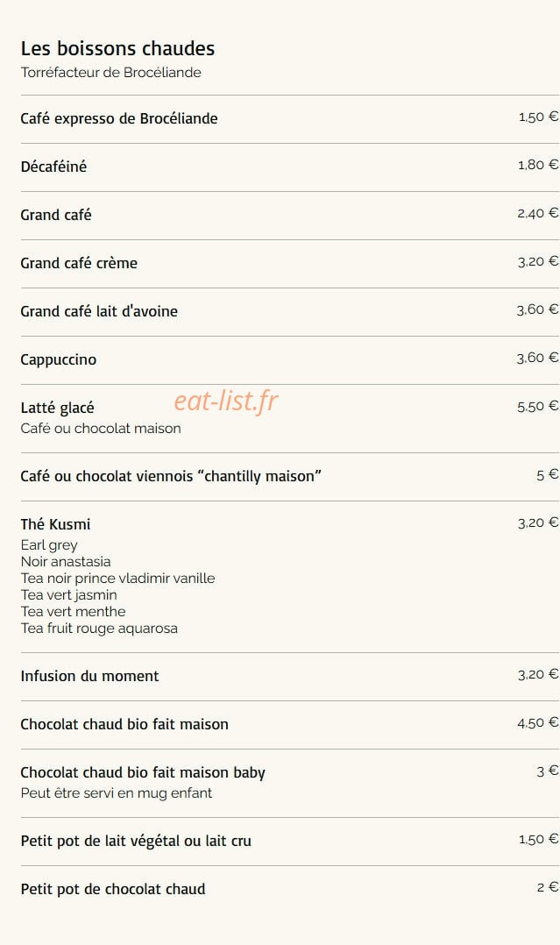This screenshot has width=560, height=945.
Task: Click Petit pot de lait végétal entry
Action: [136, 842]
